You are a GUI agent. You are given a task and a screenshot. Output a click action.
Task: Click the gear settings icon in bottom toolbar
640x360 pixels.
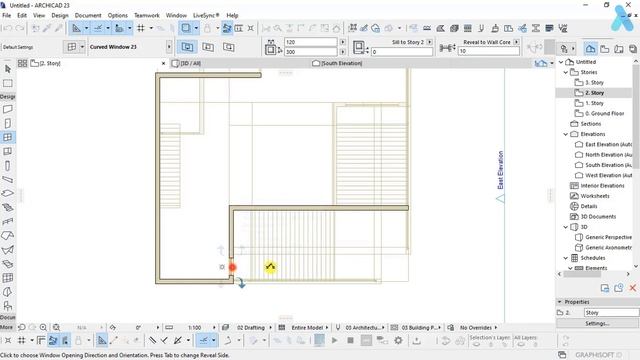tap(398, 340)
